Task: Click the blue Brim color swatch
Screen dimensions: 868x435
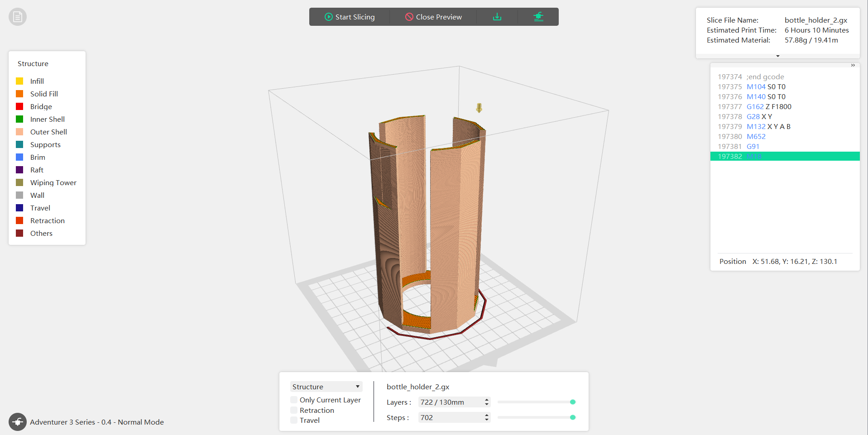Action: (19, 157)
